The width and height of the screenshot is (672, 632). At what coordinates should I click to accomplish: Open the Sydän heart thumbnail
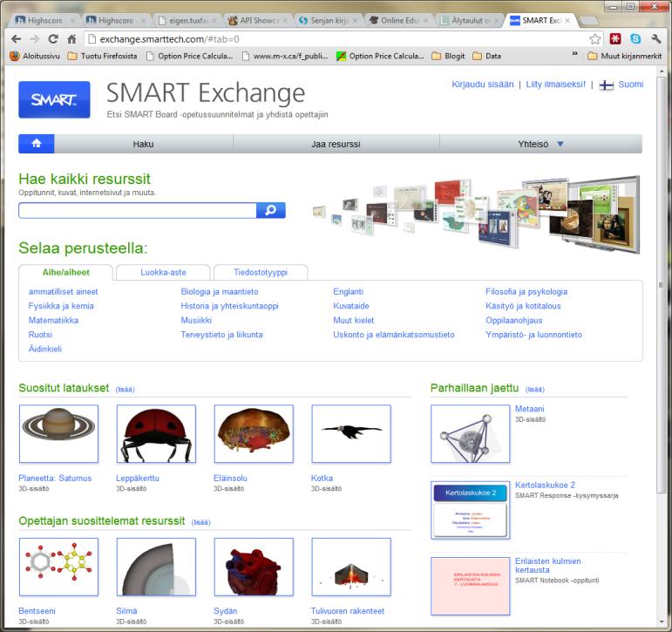point(254,567)
